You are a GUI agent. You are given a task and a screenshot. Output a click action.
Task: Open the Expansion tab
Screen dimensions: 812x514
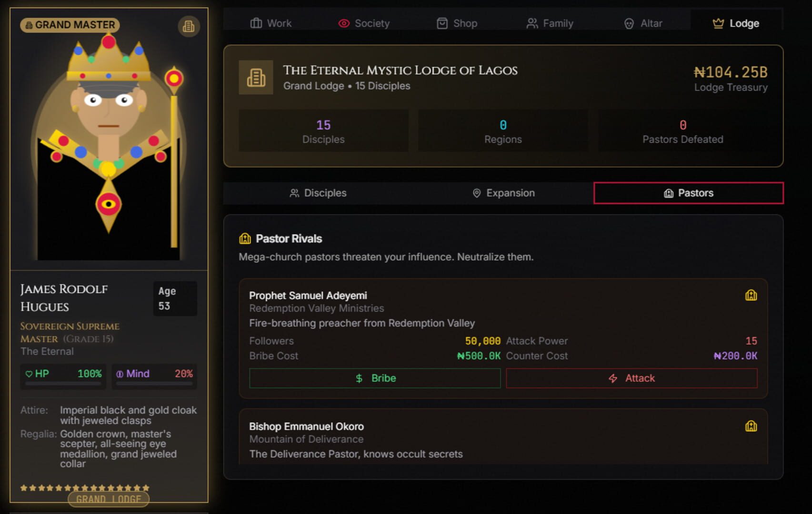[x=503, y=193]
